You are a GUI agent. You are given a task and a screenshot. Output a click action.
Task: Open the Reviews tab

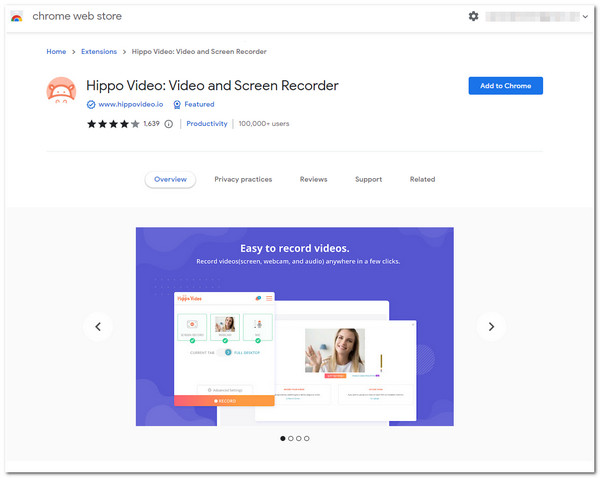313,179
